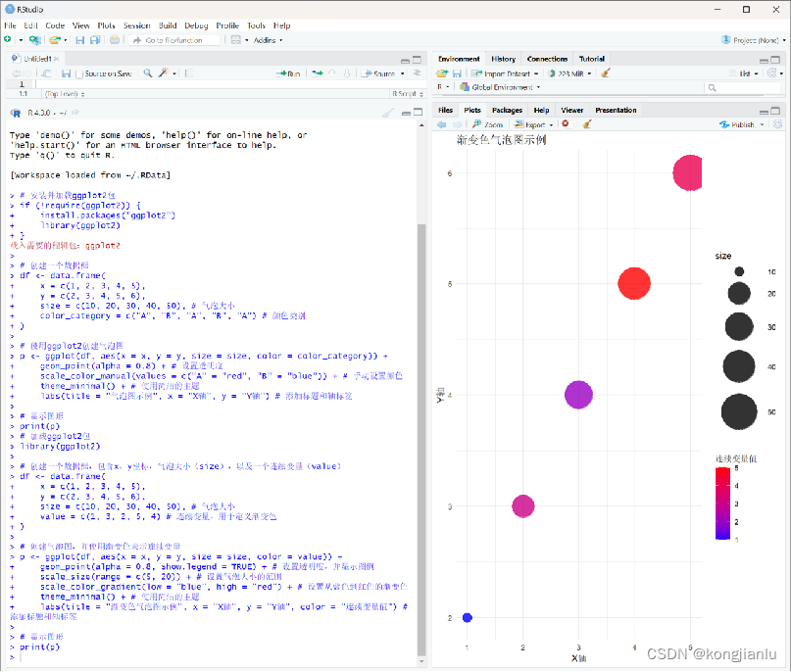791x672 pixels.
Task: Switch to the History tab
Action: 503,59
